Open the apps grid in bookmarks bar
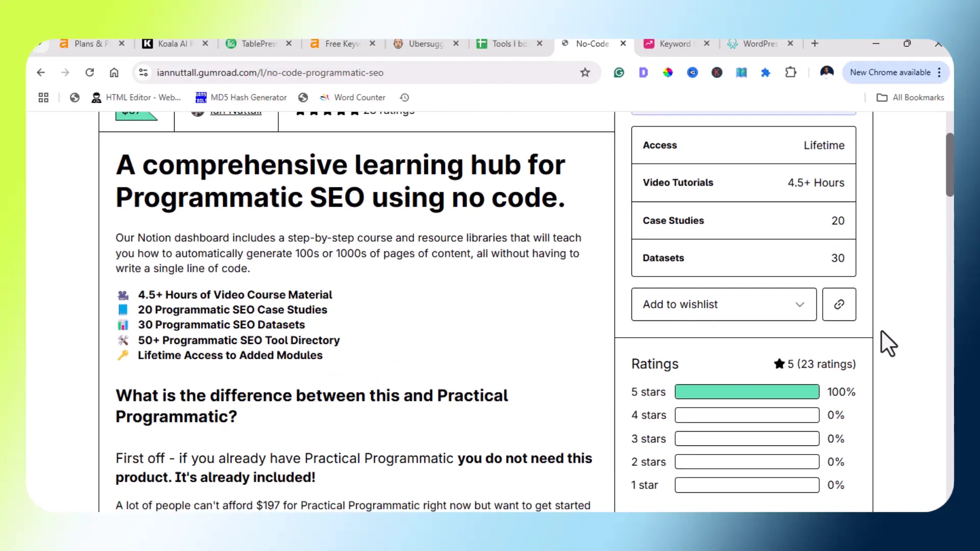 tap(43, 97)
